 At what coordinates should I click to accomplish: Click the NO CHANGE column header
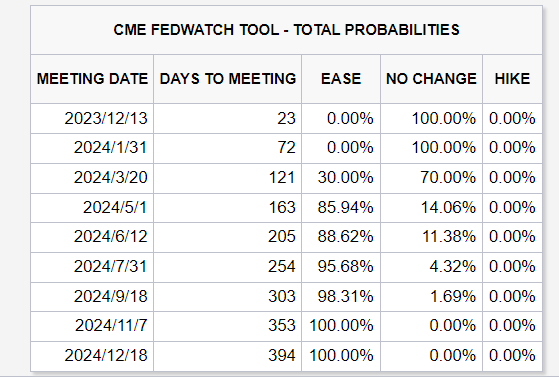pos(431,79)
